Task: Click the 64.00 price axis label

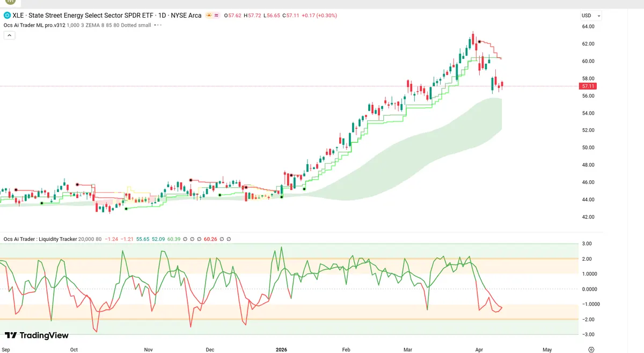Action: [588, 26]
